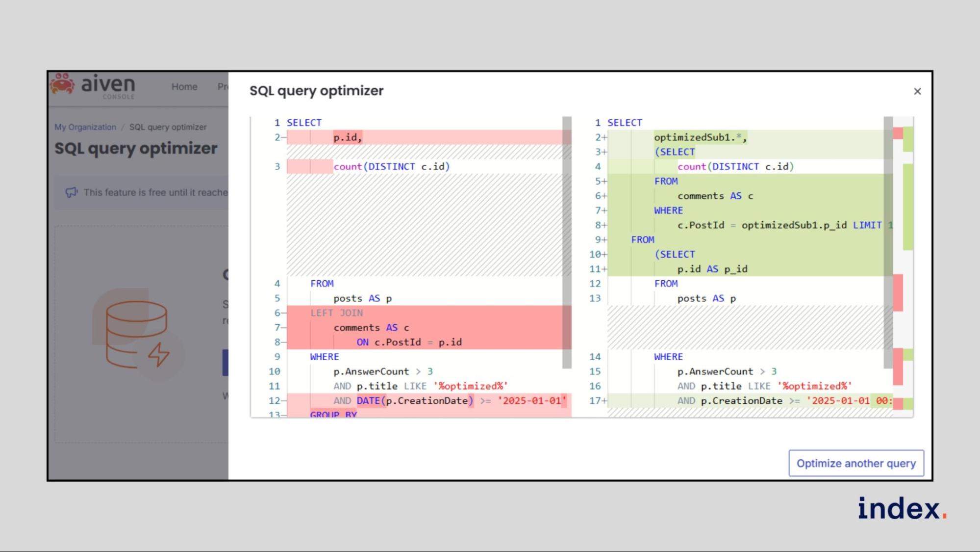Click the green marker in diff overview ruler
Screen dimensions: 980x552
(907, 206)
